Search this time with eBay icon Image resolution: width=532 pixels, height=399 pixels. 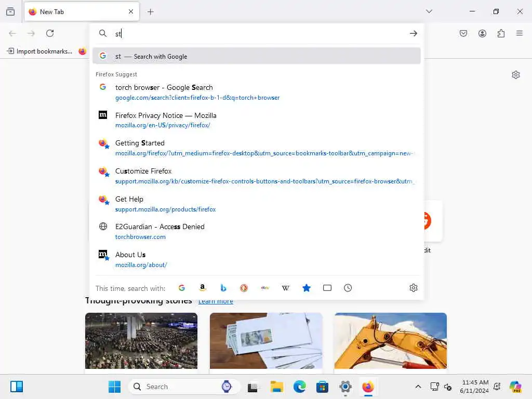[x=265, y=288]
